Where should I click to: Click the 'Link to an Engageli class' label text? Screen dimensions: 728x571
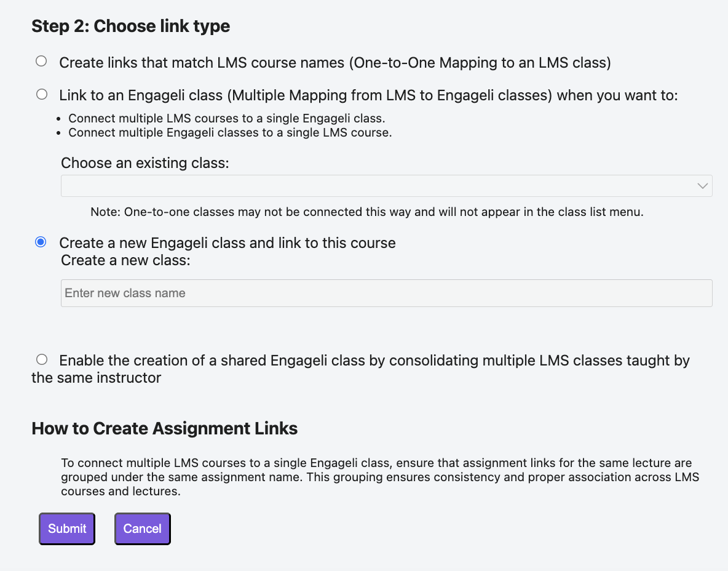click(x=141, y=95)
